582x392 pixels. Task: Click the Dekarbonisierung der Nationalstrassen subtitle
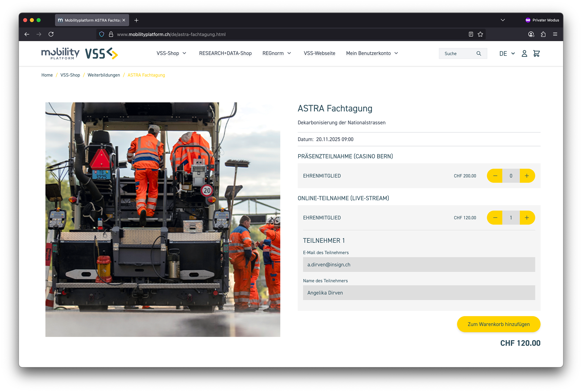tap(341, 123)
